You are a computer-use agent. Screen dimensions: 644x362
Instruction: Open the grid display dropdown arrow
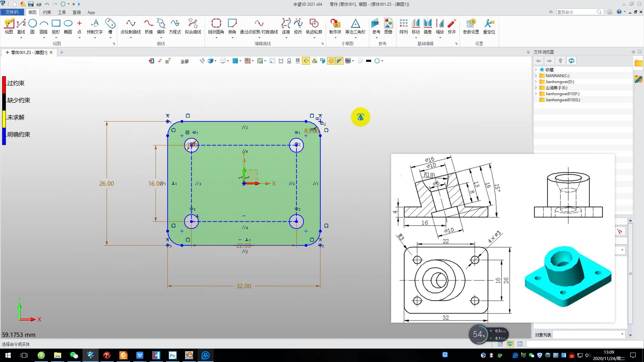point(253,61)
